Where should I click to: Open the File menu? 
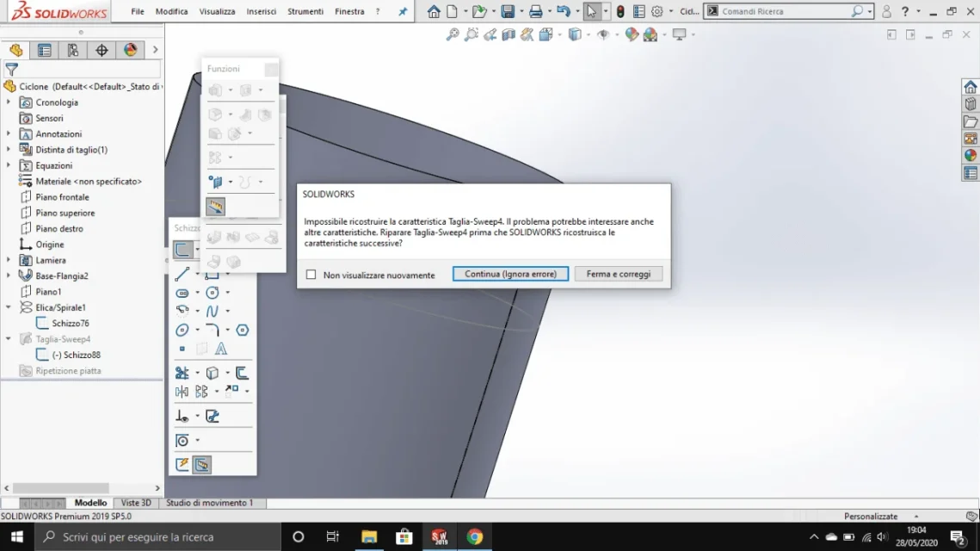(x=138, y=11)
